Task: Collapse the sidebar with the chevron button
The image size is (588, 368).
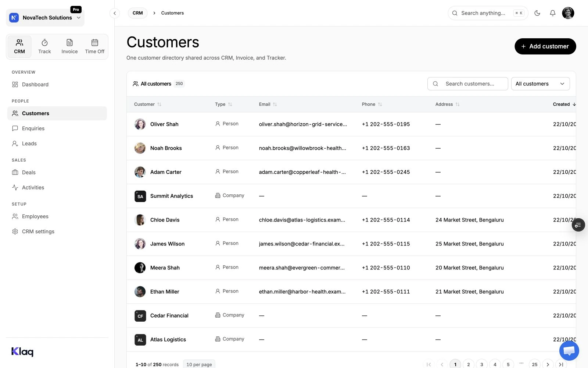Action: [115, 13]
